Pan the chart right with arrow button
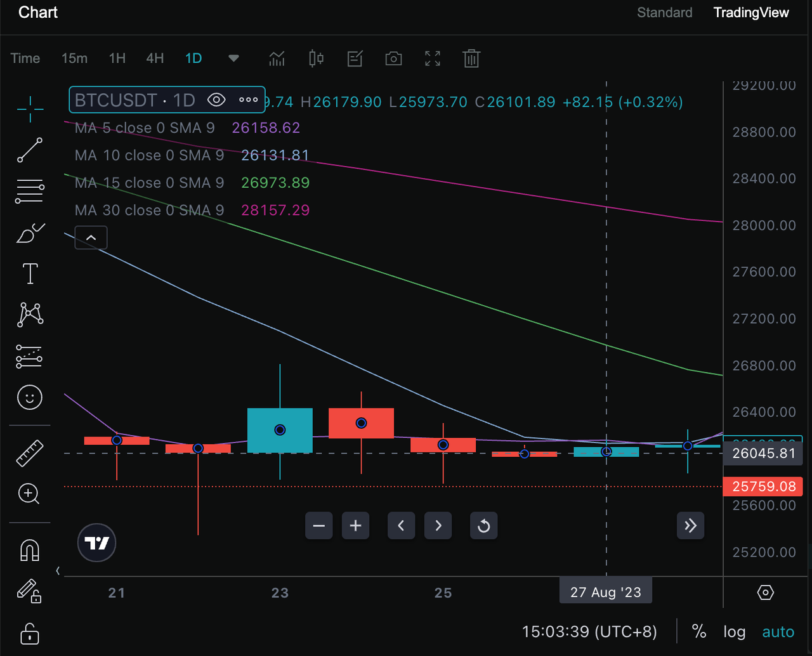This screenshot has width=812, height=656. point(438,526)
